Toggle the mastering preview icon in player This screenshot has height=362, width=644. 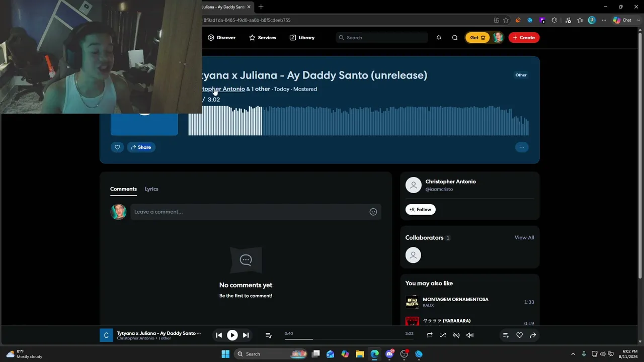[x=456, y=335]
